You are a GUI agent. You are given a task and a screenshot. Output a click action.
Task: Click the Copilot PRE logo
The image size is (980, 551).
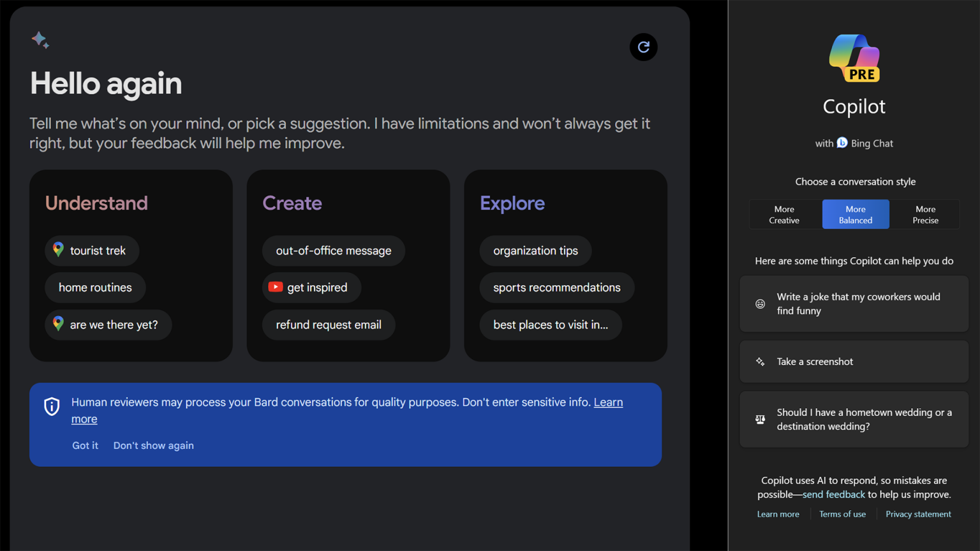854,58
